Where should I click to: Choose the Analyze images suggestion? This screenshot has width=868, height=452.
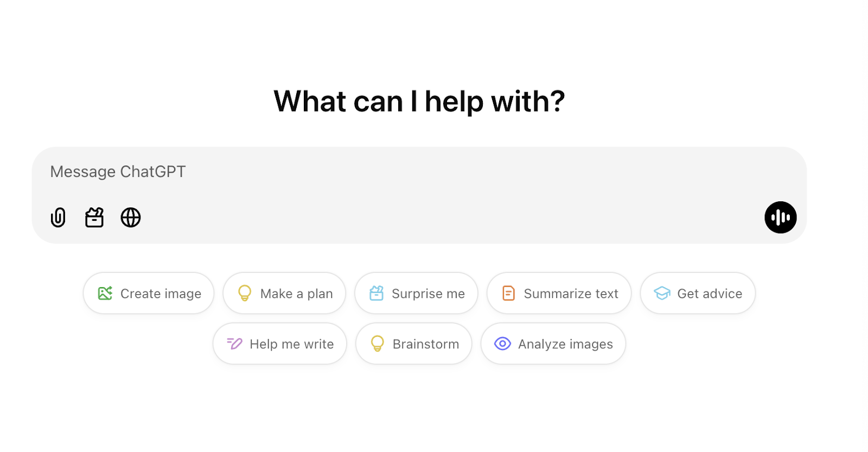point(553,344)
